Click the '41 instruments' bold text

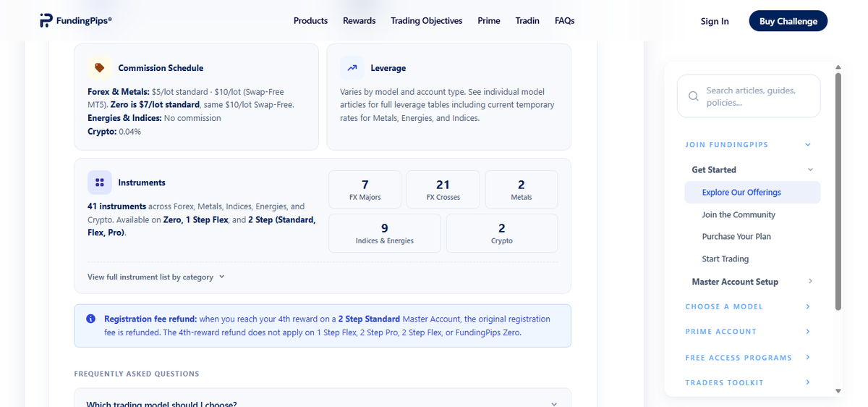point(116,206)
